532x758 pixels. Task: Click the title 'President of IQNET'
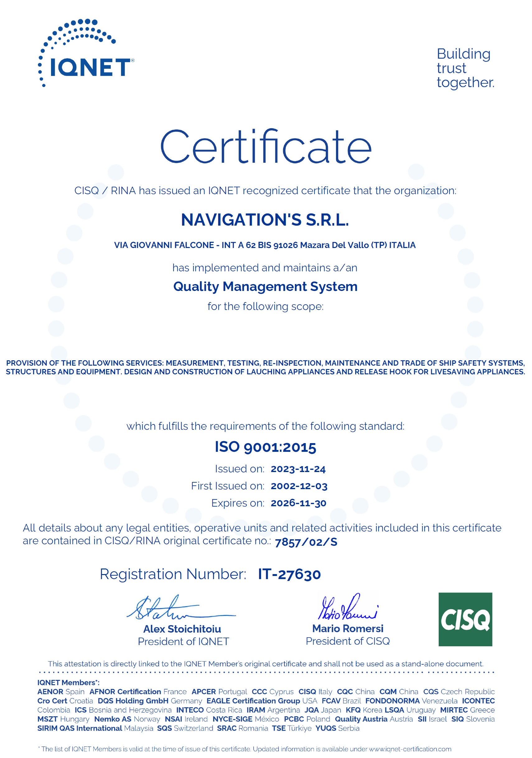click(184, 641)
